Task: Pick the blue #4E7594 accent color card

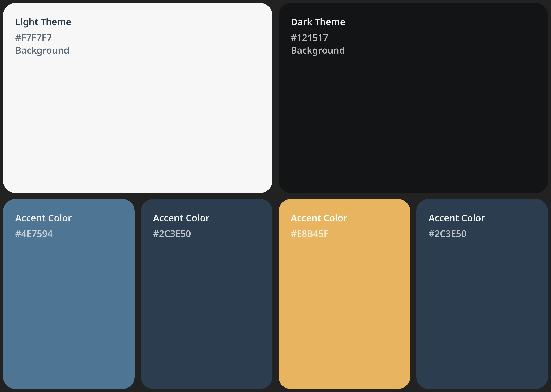Action: pyautogui.click(x=69, y=294)
